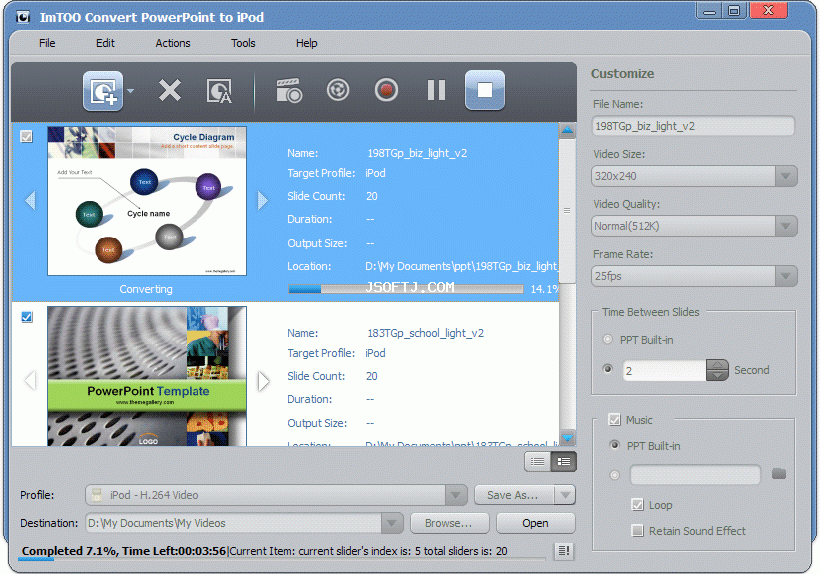Click the file list scrollbar thumb
Viewport: 820px width, 574px height.
pos(567,211)
